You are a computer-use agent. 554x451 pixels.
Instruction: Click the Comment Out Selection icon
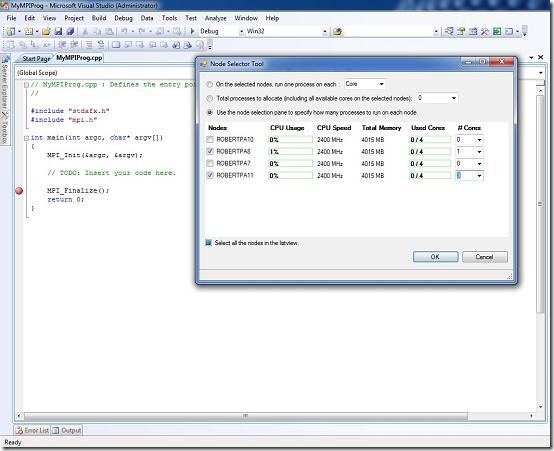(x=89, y=45)
